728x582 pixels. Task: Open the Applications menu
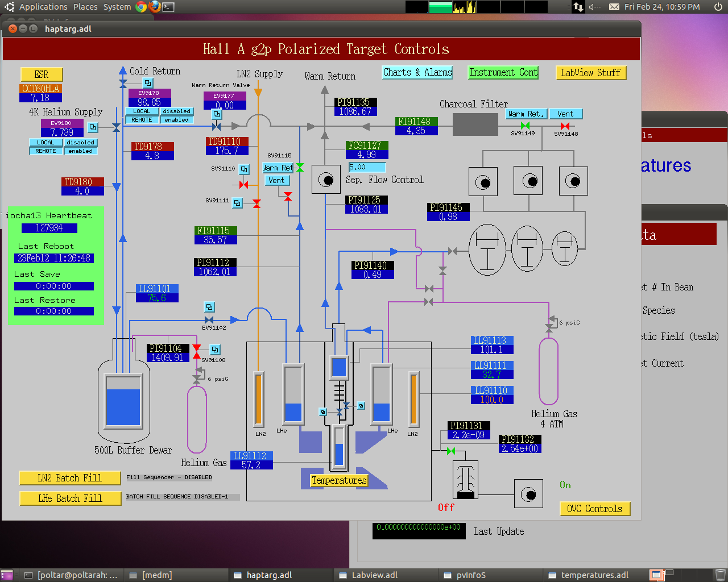point(43,7)
